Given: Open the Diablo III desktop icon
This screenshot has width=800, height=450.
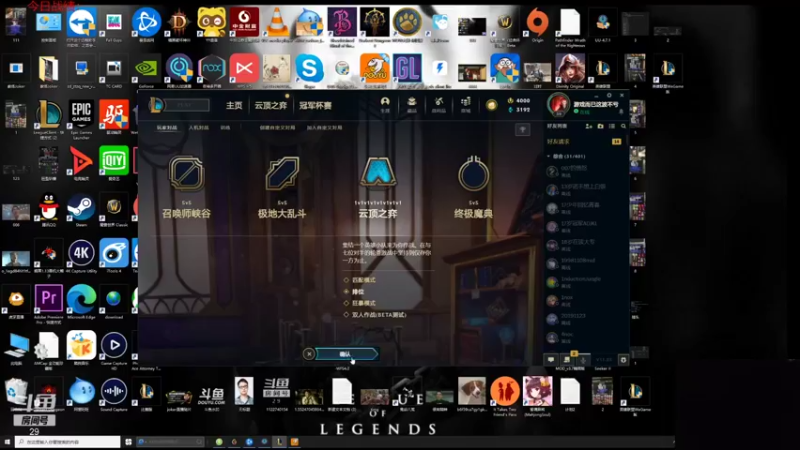Looking at the screenshot, I should (179, 22).
